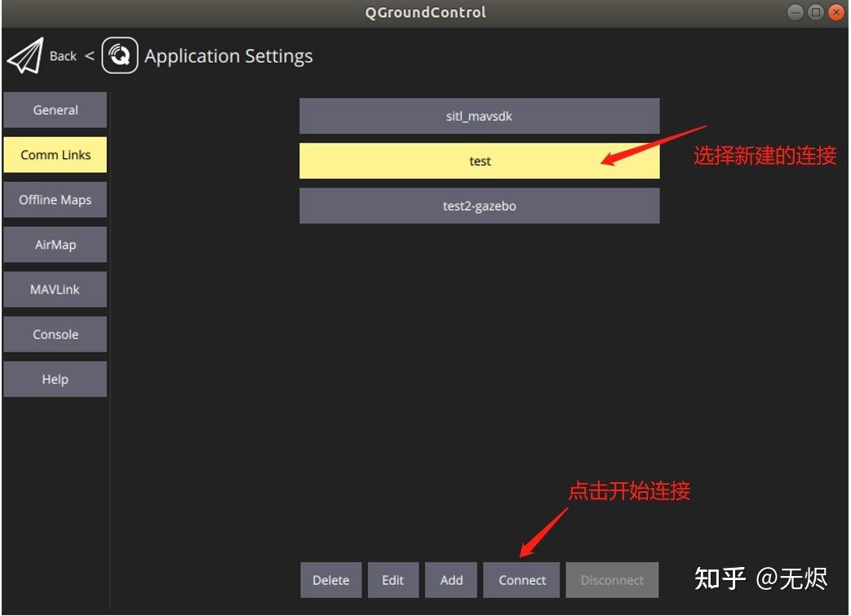Switch to AirMap settings
Image resolution: width=851 pixels, height=616 pixels.
(x=55, y=245)
